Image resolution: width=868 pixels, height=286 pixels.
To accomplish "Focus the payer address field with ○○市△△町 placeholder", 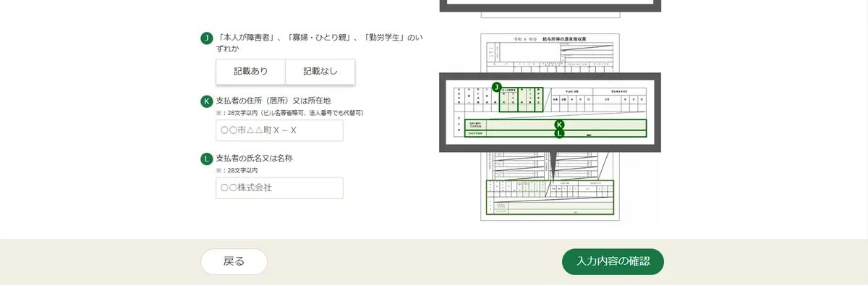I will click(279, 130).
